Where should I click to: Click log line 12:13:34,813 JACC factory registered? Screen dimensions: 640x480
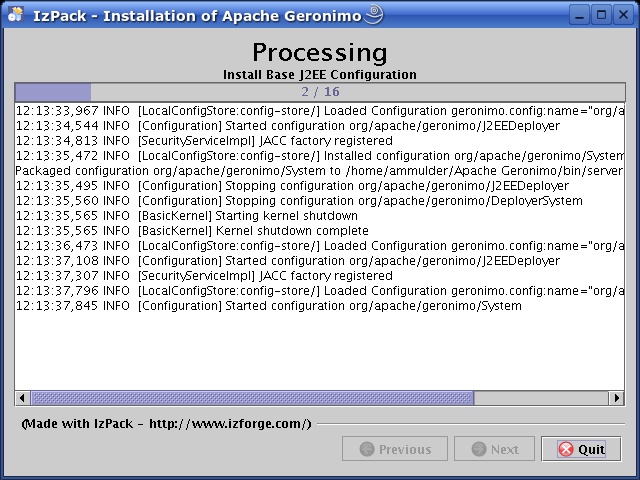[204, 141]
